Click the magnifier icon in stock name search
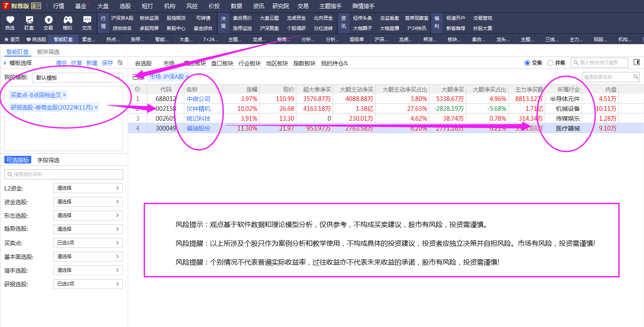 click(636, 77)
